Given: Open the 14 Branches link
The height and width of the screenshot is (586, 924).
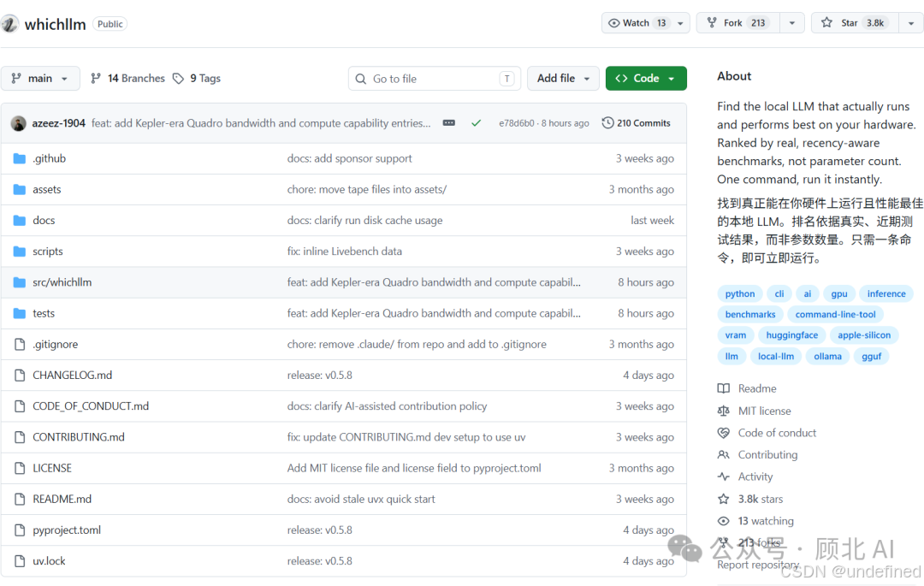Looking at the screenshot, I should click(x=127, y=79).
